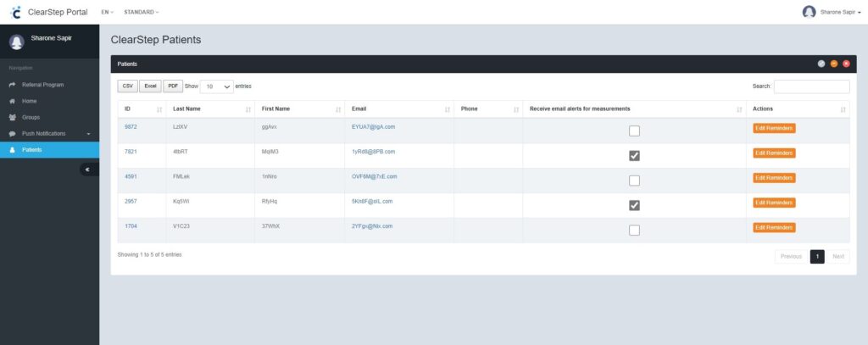Edit Reminders for patient 4591

(x=774, y=178)
